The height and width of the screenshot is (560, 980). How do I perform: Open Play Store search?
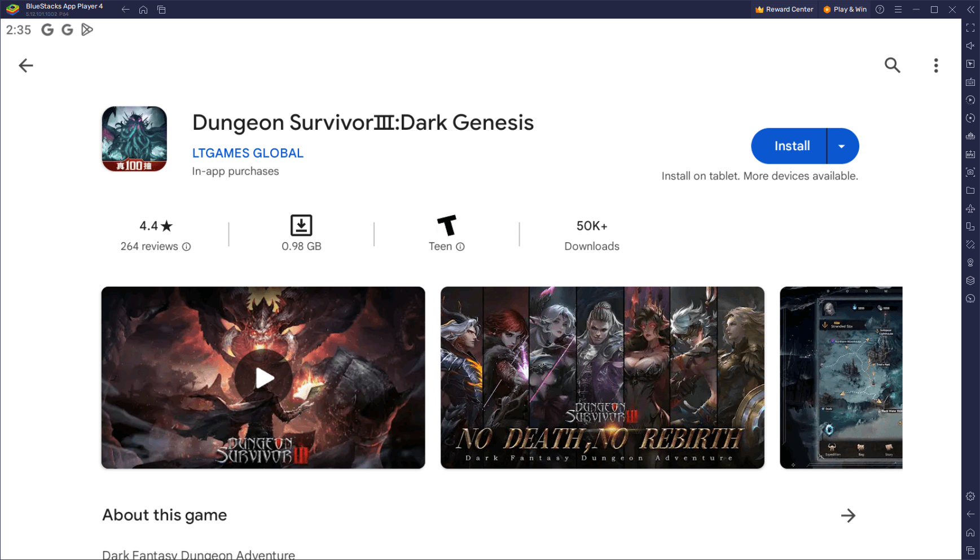click(892, 65)
